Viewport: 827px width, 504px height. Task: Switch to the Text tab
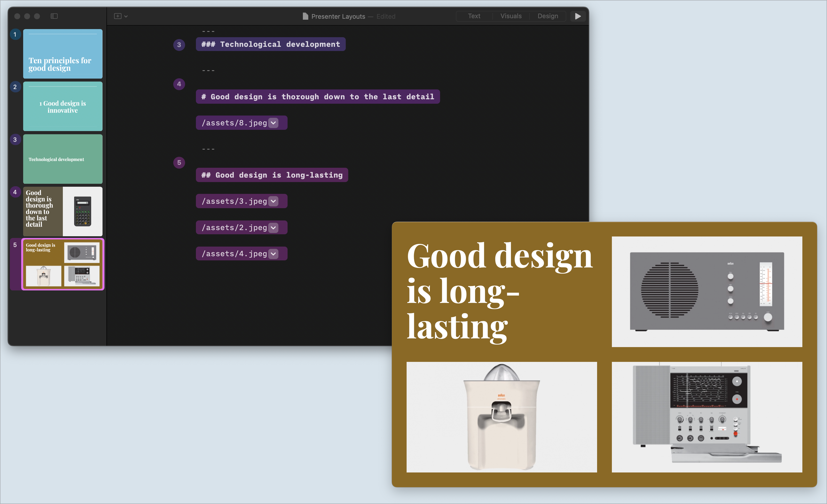point(474,16)
